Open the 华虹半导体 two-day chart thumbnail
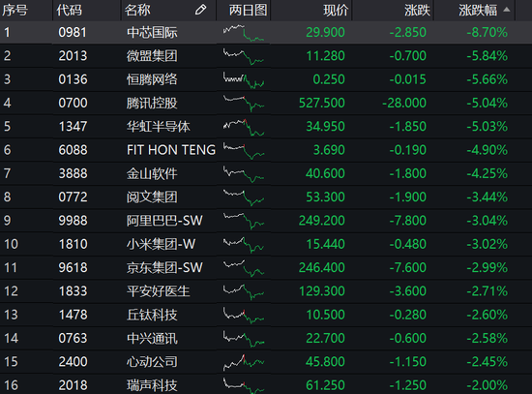Image resolution: width=532 pixels, height=394 pixels. click(x=243, y=127)
